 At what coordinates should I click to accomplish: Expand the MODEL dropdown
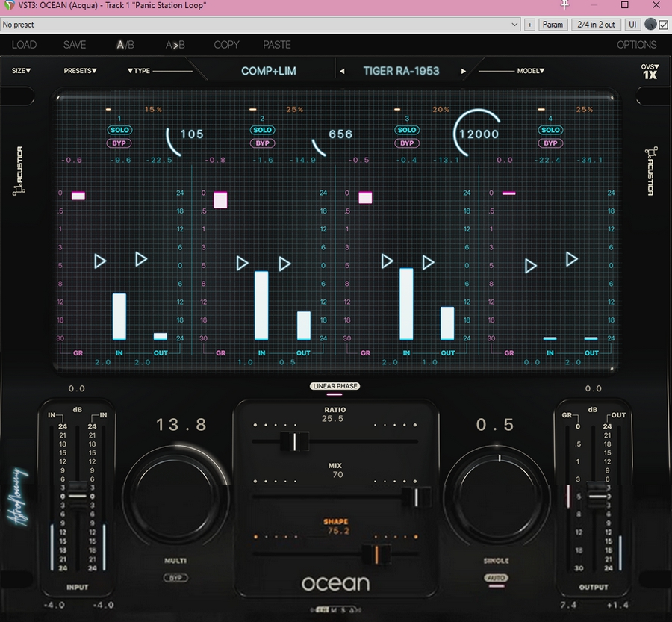coord(531,71)
